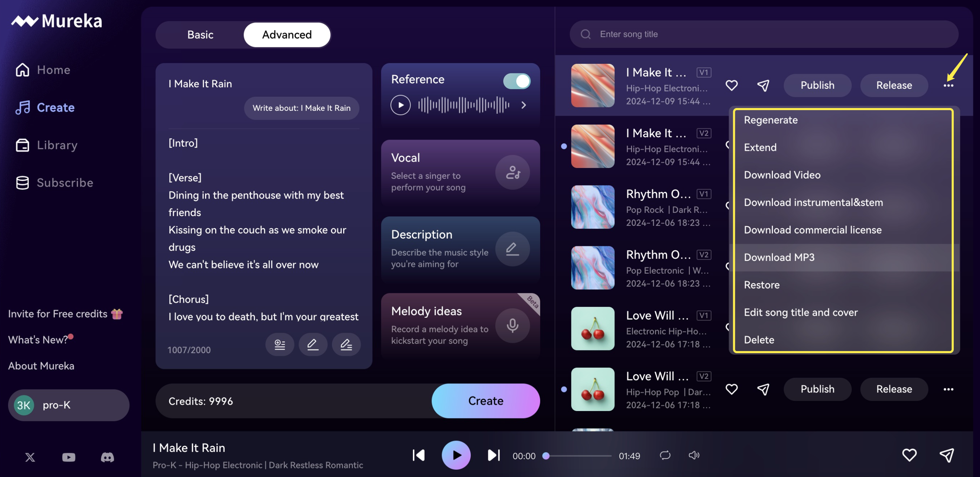Open the Description edit pencil icon
Image resolution: width=980 pixels, height=477 pixels.
point(512,249)
